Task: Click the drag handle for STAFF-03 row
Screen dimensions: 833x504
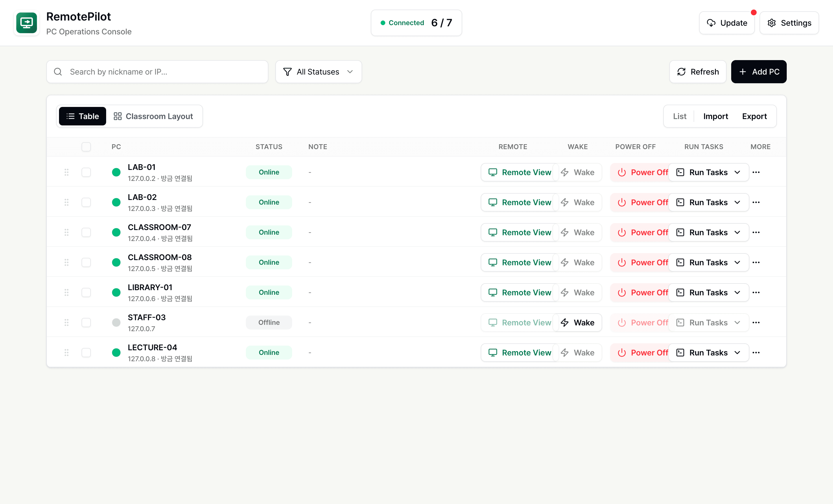Action: coord(67,323)
